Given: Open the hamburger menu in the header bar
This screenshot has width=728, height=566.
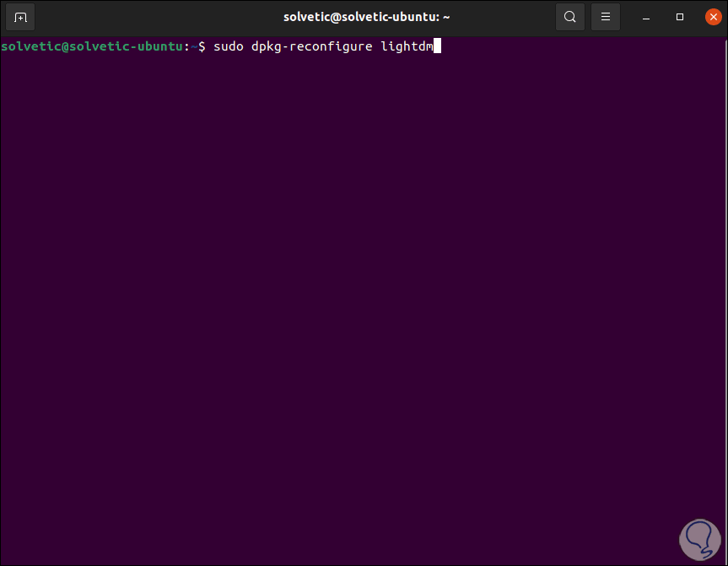Looking at the screenshot, I should 605,16.
